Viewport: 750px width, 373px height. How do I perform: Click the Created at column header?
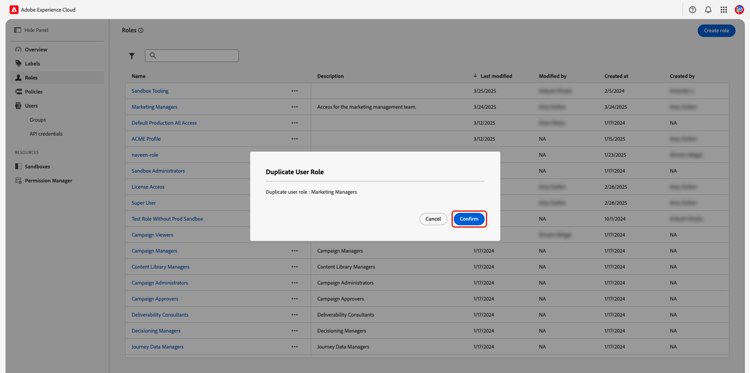coord(617,76)
